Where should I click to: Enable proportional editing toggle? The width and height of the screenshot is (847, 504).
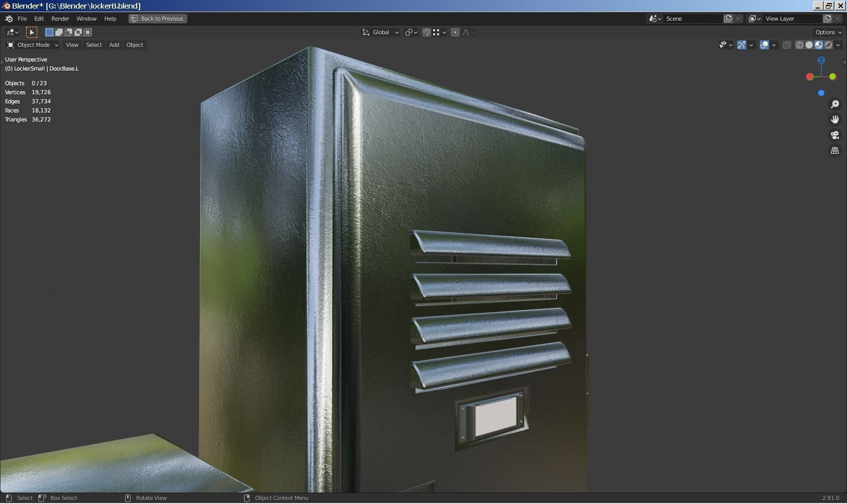click(x=454, y=32)
